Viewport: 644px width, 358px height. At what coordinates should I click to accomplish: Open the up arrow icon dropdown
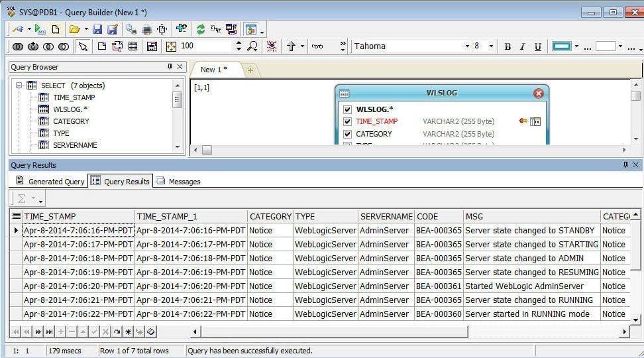302,46
